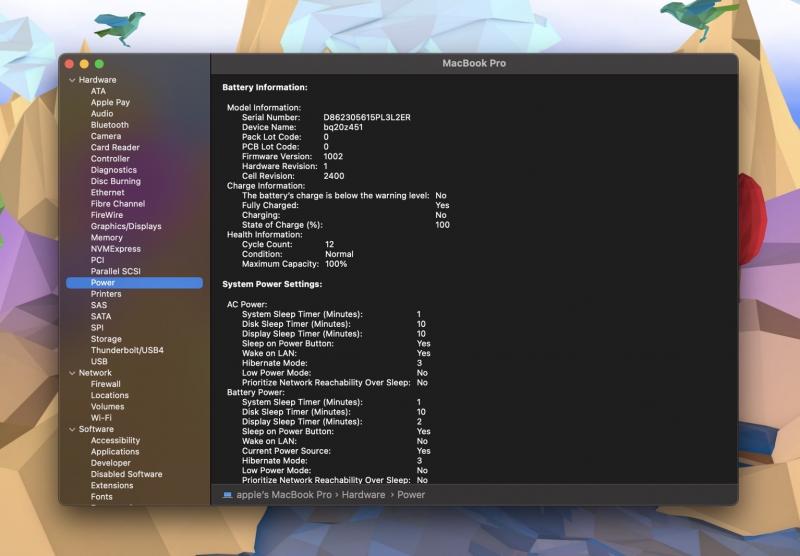Click Power in the path bar
The height and width of the screenshot is (556, 800).
point(411,495)
